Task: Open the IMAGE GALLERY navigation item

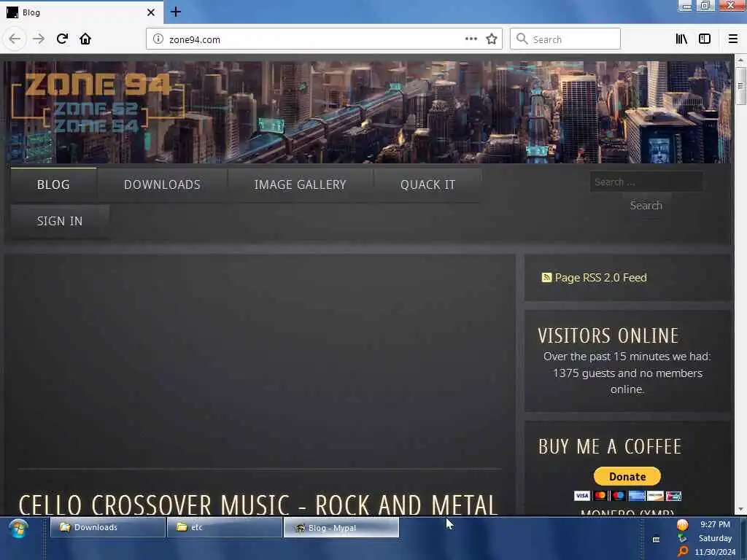Action: pos(300,184)
